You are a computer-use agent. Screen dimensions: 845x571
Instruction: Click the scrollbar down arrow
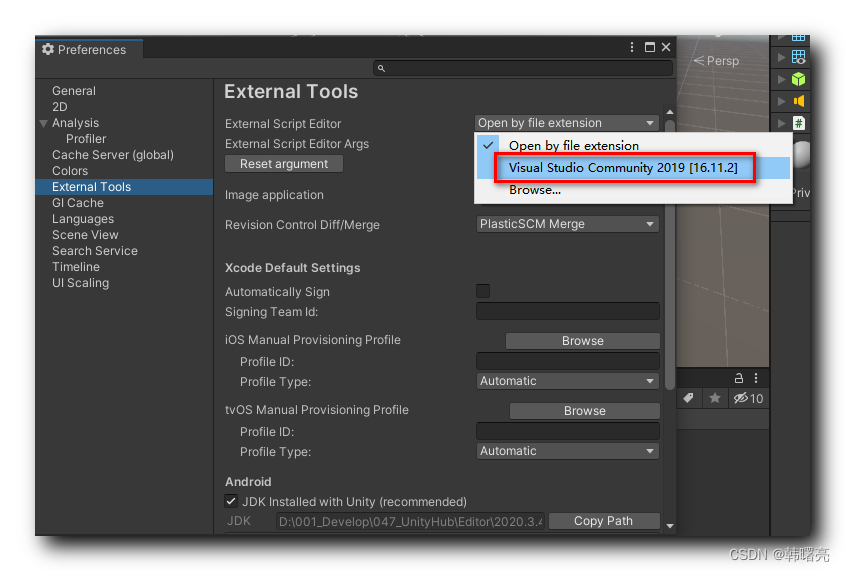coord(670,526)
